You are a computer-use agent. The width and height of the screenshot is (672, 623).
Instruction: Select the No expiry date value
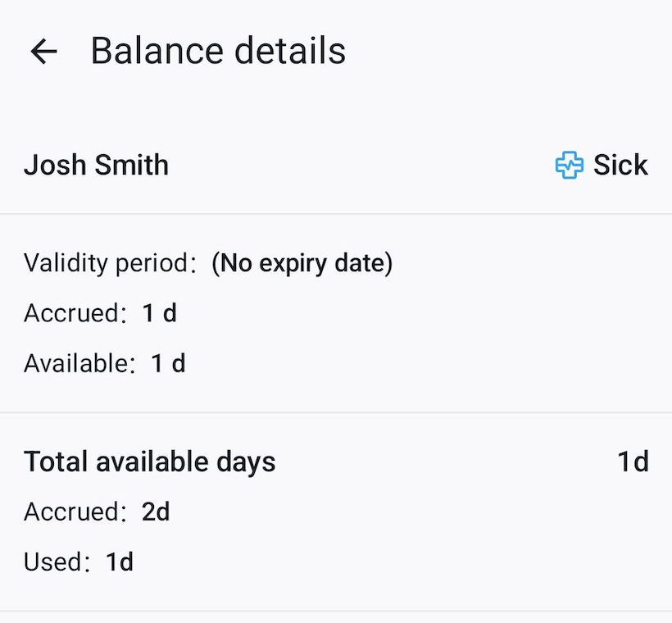tap(302, 263)
